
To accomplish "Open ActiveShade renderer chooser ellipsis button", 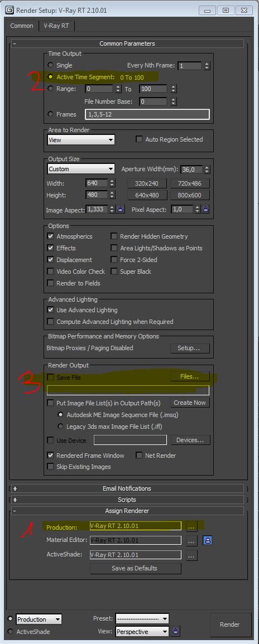I will (x=192, y=555).
